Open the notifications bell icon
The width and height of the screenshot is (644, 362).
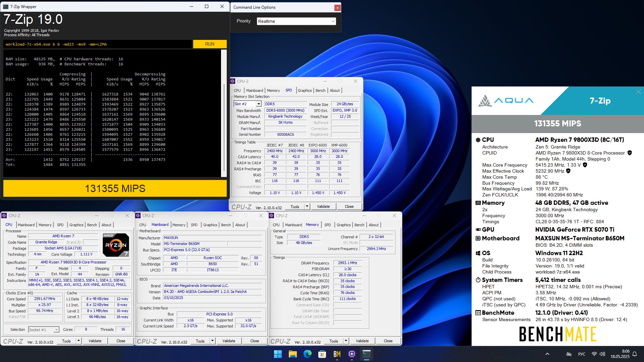(x=635, y=354)
